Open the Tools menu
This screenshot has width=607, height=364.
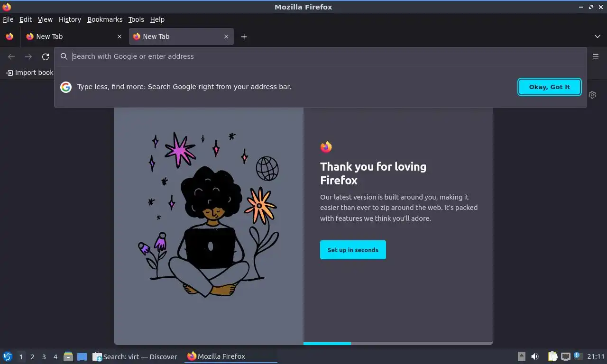[x=136, y=19]
